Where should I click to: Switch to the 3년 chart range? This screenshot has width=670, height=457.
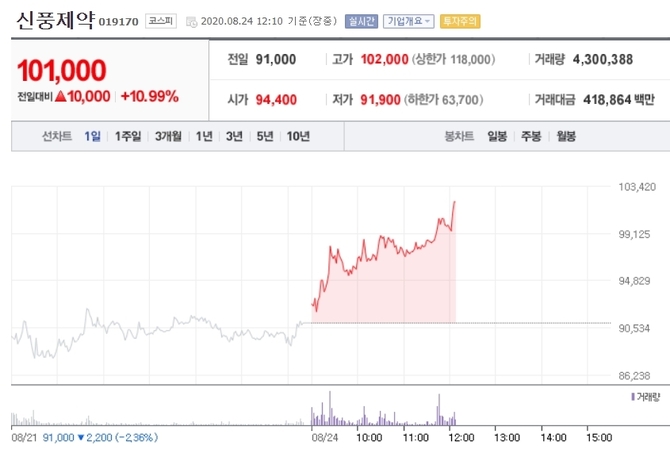coord(234,135)
